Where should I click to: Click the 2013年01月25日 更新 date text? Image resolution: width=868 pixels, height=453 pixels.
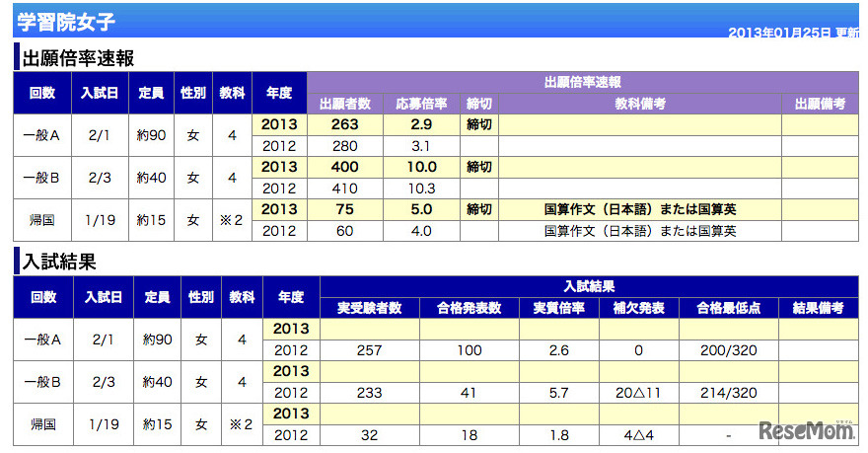point(793,33)
